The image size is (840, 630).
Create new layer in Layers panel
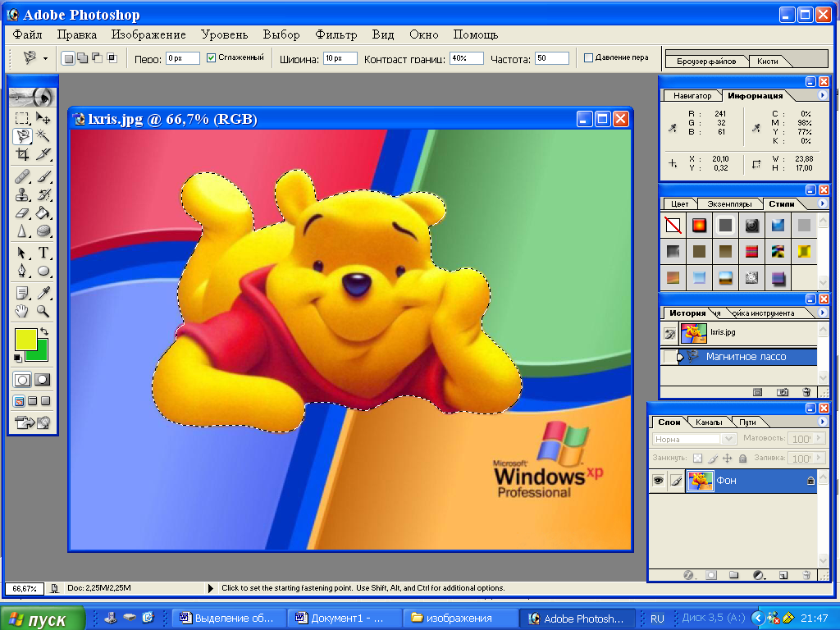pyautogui.click(x=783, y=575)
